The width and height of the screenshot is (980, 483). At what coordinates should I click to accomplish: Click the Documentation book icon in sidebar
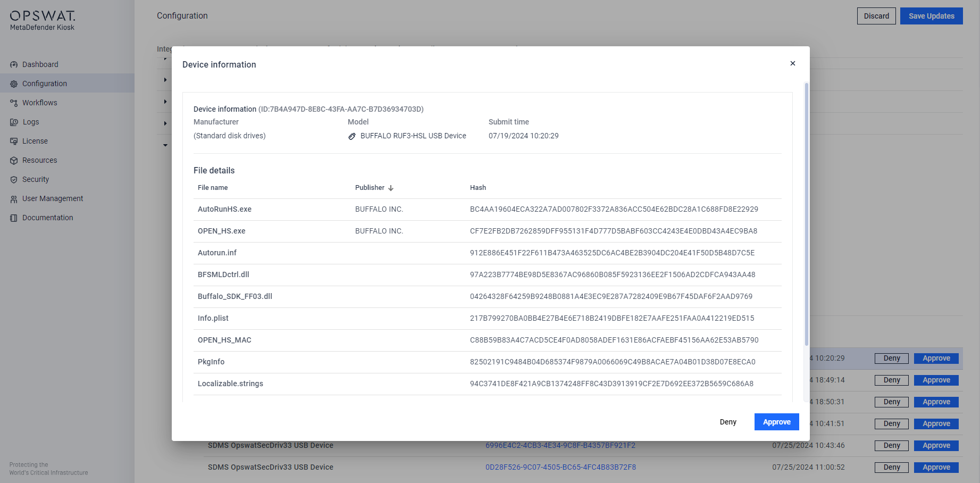point(14,218)
